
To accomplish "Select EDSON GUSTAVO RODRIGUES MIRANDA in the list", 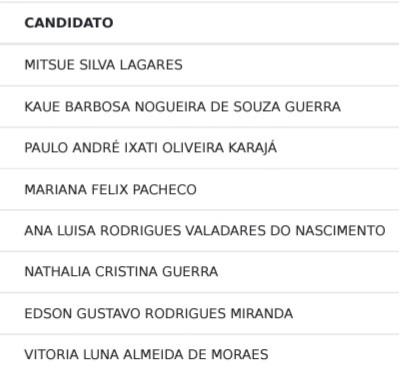I will 199,313.
